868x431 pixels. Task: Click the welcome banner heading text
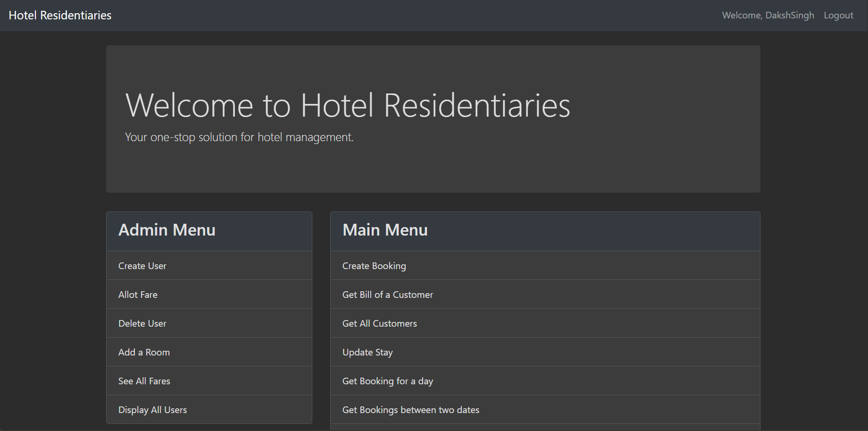pyautogui.click(x=348, y=105)
